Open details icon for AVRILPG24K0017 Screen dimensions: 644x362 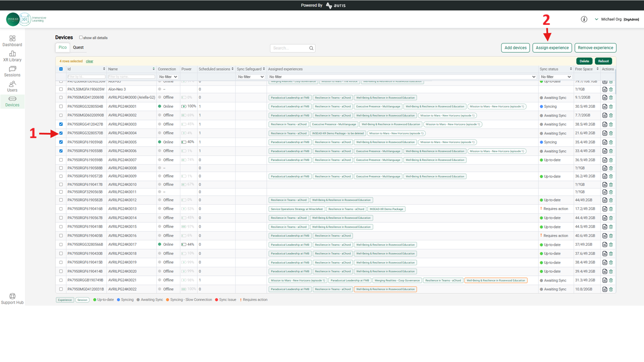pyautogui.click(x=604, y=245)
